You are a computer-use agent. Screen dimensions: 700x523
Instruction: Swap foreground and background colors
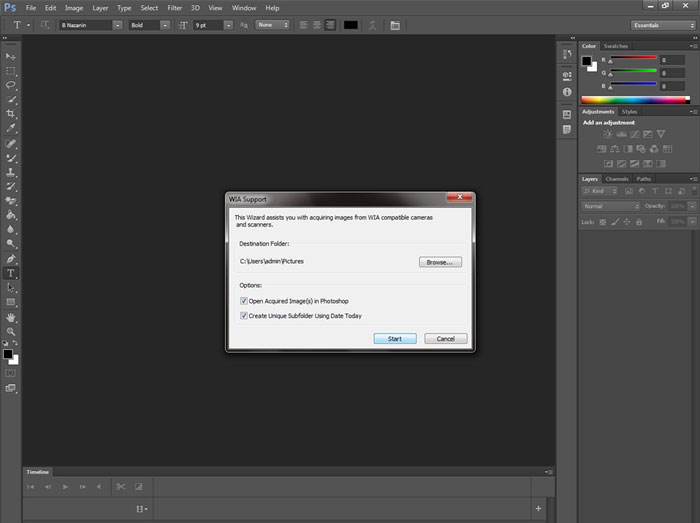pos(15,343)
